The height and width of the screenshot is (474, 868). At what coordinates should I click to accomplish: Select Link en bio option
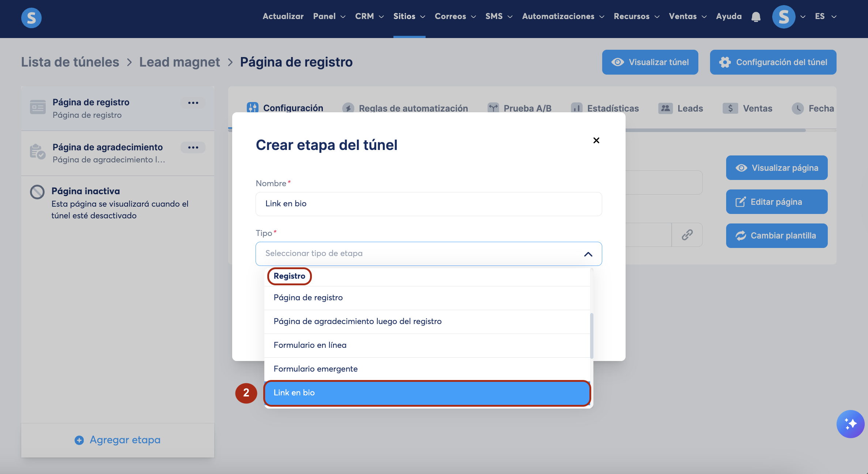(427, 393)
